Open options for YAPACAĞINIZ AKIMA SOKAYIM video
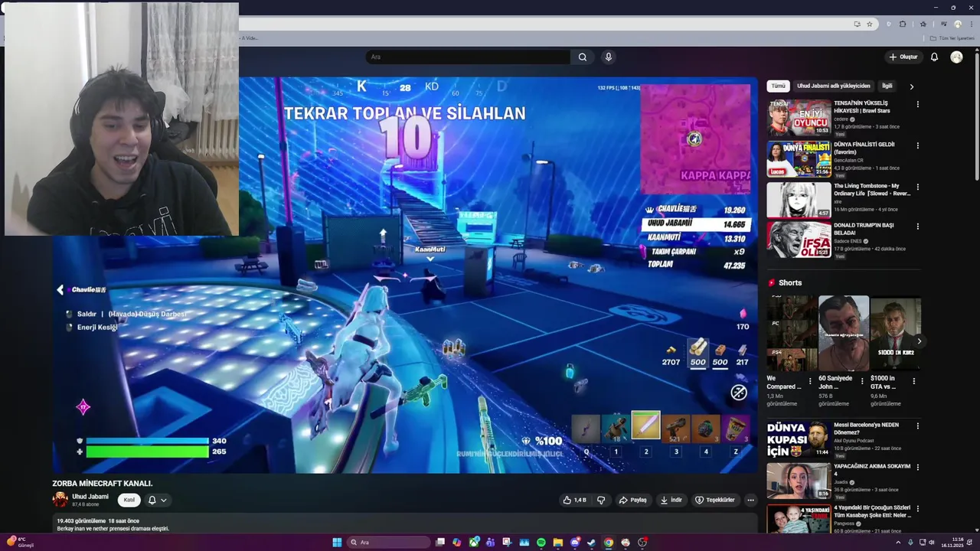The width and height of the screenshot is (980, 551). point(917,467)
